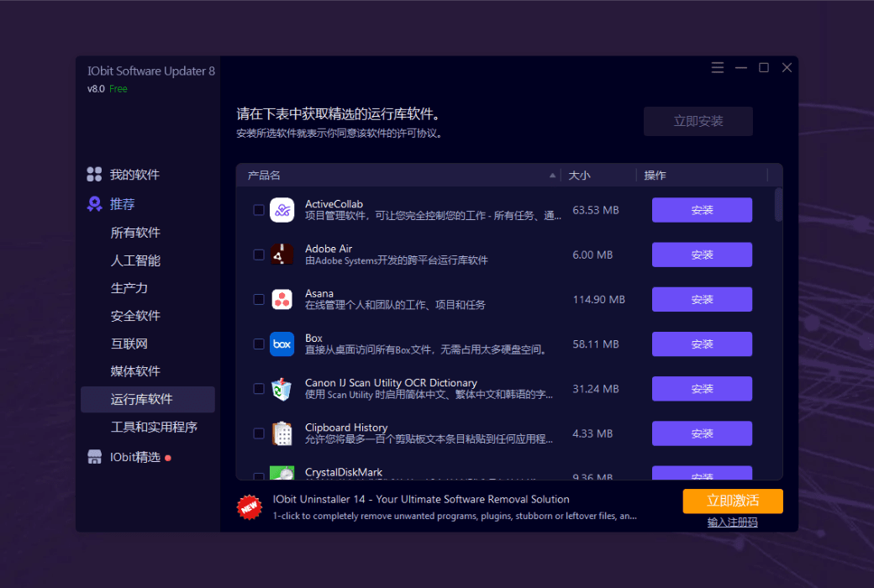Viewport: 874px width, 588px height.
Task: Minimize the IObit Software Updater window
Action: (x=740, y=67)
